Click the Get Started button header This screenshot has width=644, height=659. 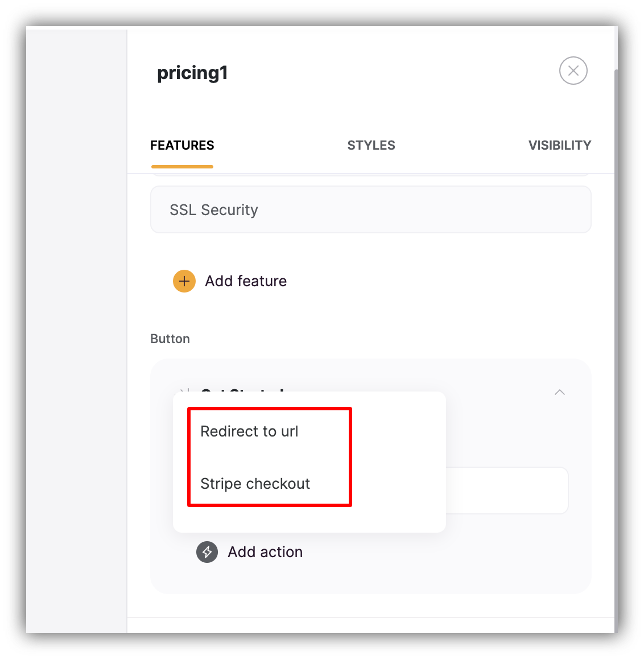pyautogui.click(x=245, y=393)
